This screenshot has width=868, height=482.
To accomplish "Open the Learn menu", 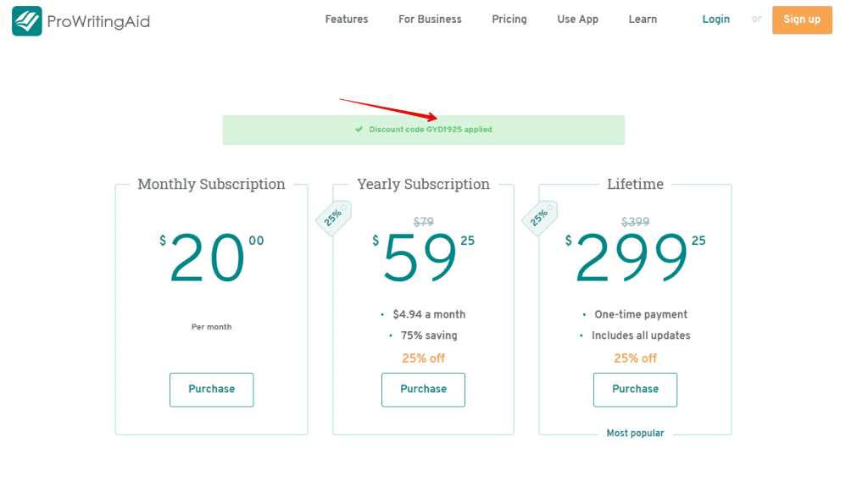I will point(643,19).
